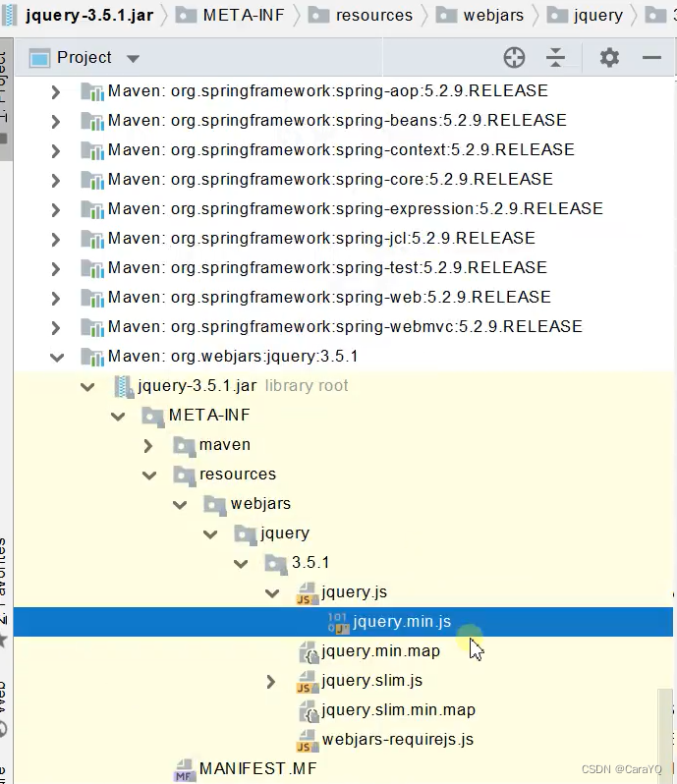Click the org.webjars:jquery library icon

(92, 357)
